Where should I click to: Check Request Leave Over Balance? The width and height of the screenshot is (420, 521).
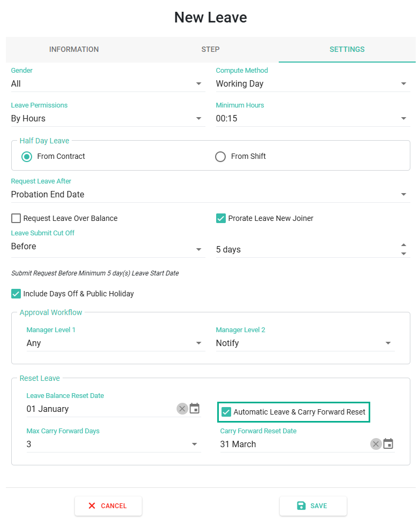coord(16,218)
